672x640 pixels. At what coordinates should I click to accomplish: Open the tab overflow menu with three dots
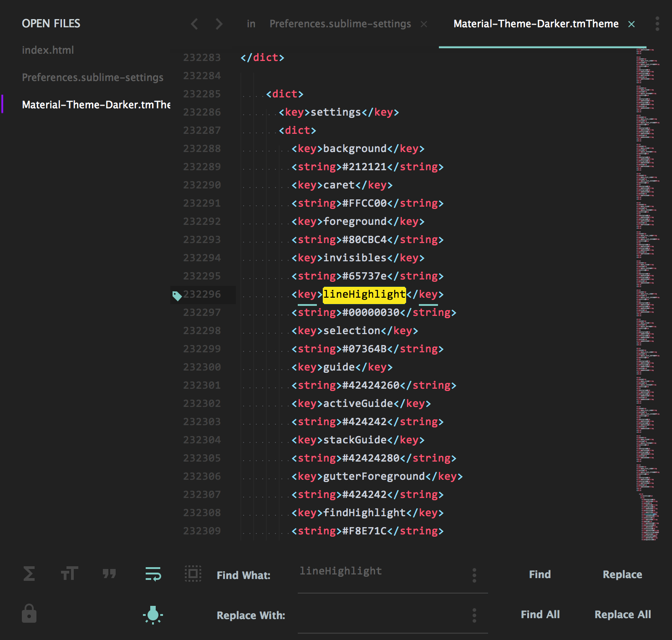click(x=657, y=24)
